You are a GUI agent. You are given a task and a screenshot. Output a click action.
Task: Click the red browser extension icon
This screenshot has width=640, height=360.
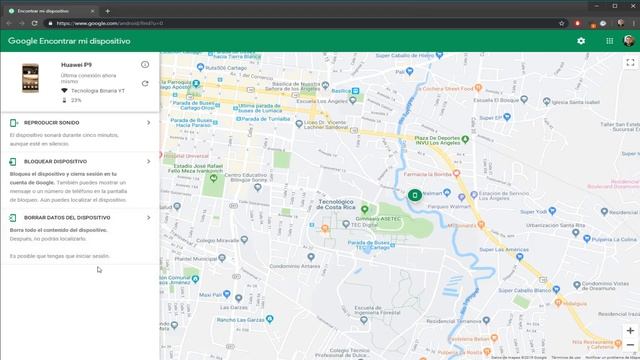577,23
